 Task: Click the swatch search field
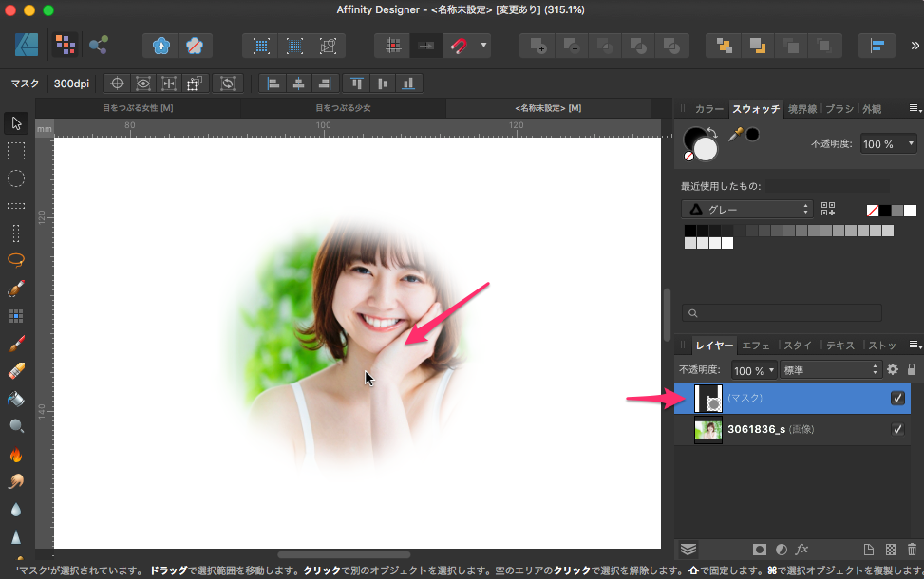[782, 312]
